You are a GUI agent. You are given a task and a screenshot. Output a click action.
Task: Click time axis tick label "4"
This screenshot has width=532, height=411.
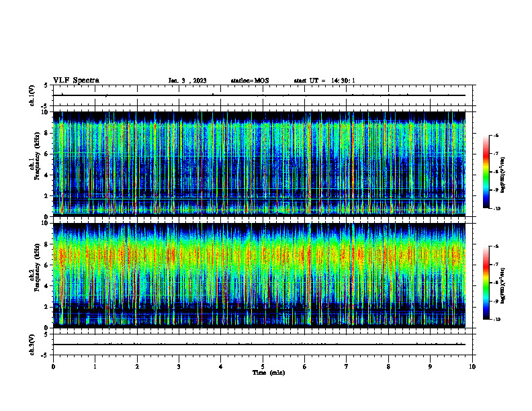pos(221,367)
